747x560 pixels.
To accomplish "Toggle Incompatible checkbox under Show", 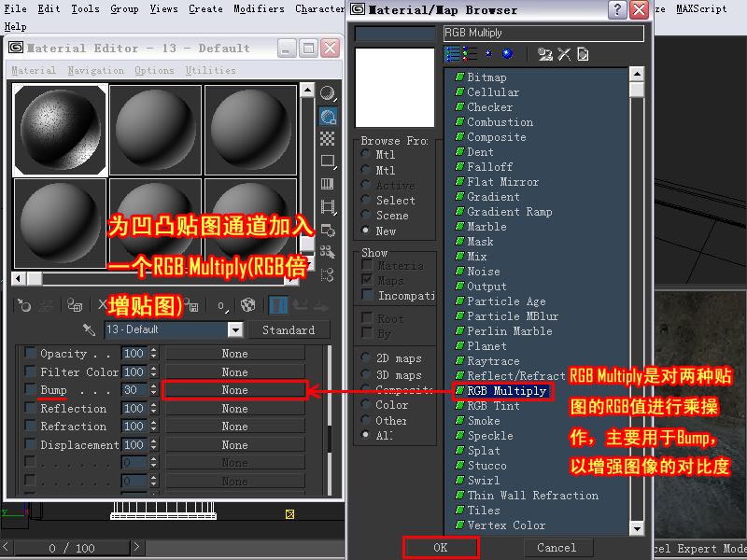I will point(367,295).
